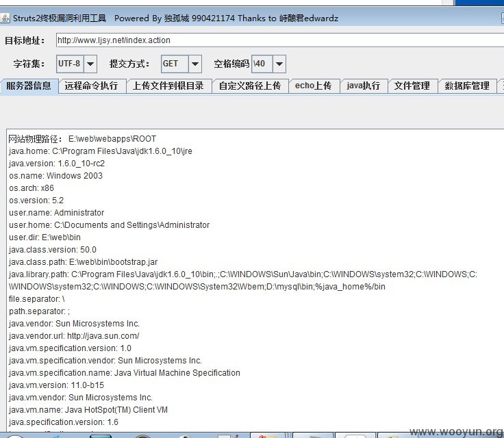The width and height of the screenshot is (504, 438).
Task: Click the java.class.path bootstrap.jar line
Action: (84, 262)
